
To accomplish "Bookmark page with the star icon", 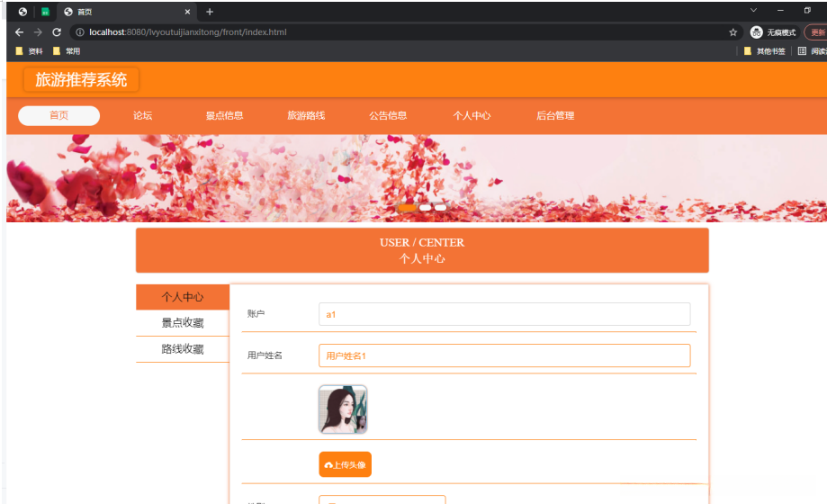I will (x=733, y=32).
